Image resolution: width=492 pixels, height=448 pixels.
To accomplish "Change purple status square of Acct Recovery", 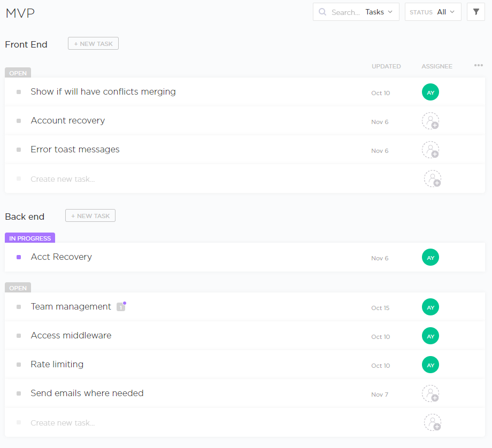I will 19,257.
